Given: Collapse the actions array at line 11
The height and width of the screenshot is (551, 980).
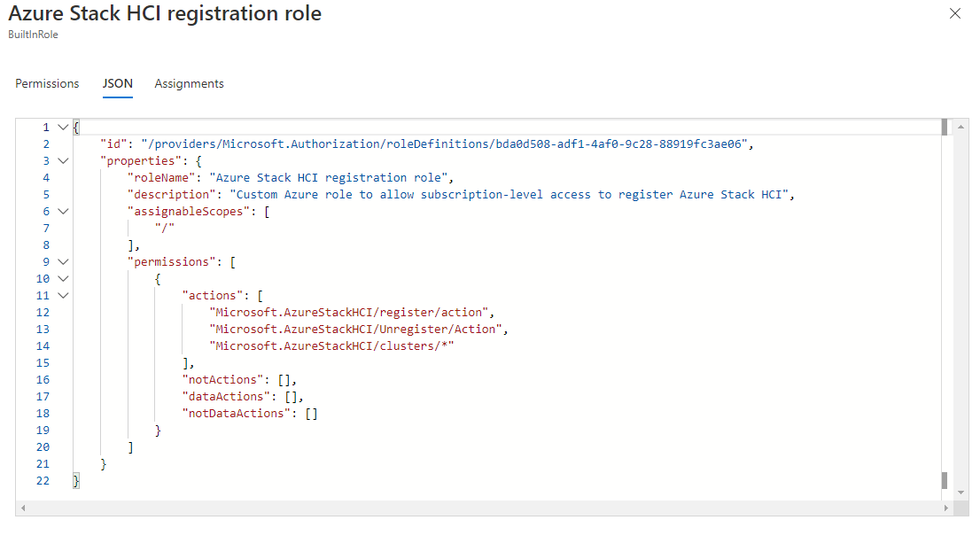Looking at the screenshot, I should (63, 296).
